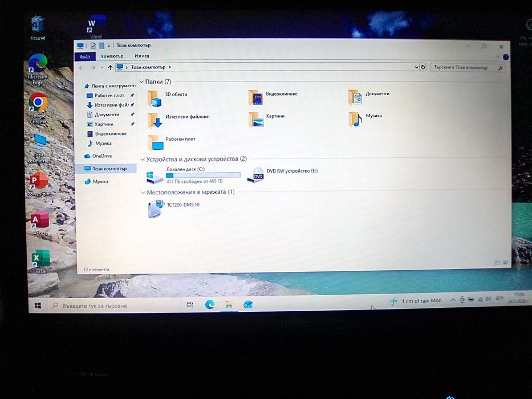Switch to large icons view in status bar
Screen dimensions: 532x399
point(505,263)
